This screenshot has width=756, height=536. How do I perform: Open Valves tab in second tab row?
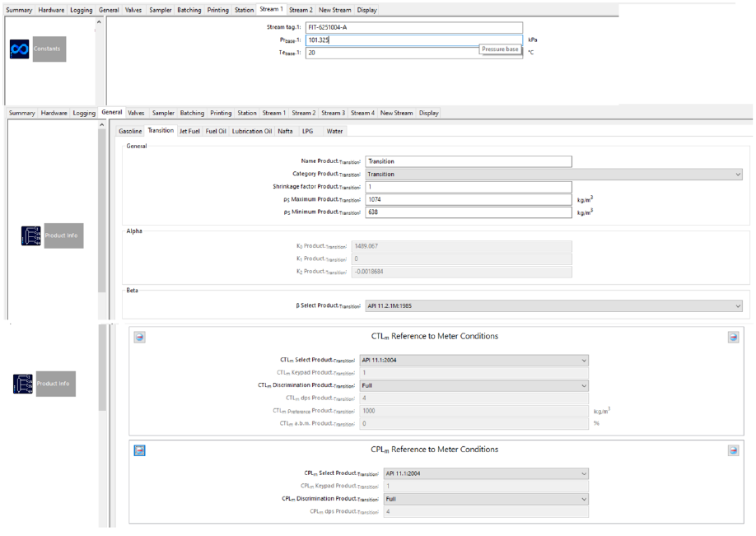click(136, 113)
